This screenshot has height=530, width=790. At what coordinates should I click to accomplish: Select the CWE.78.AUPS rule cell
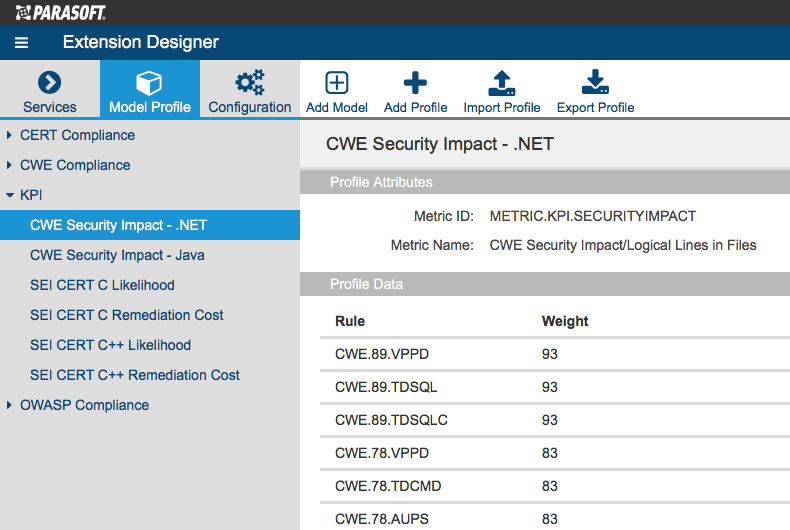click(382, 519)
